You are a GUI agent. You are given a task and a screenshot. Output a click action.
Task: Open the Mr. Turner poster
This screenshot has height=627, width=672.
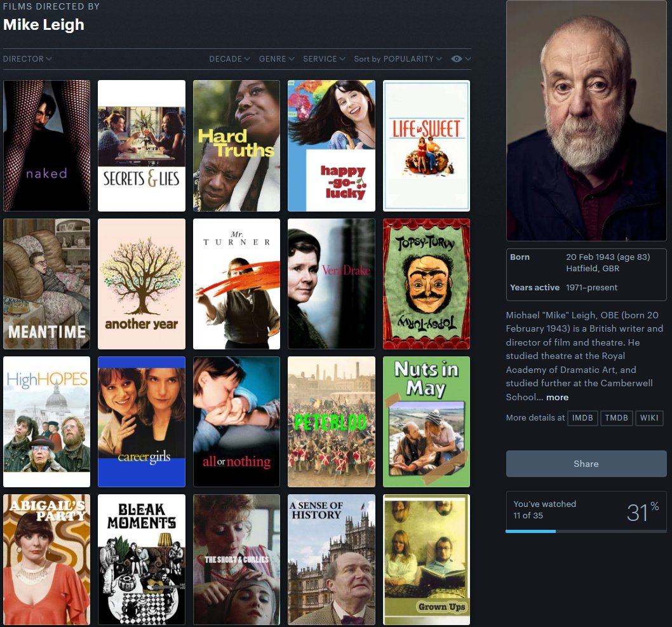point(236,284)
